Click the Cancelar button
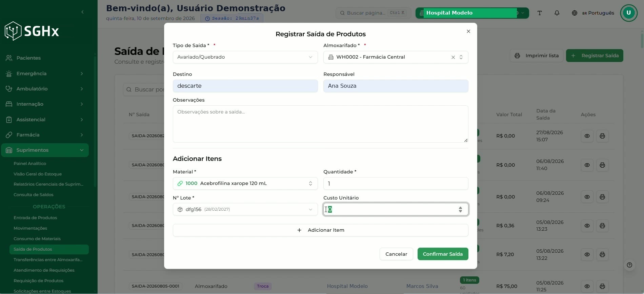 click(x=396, y=254)
